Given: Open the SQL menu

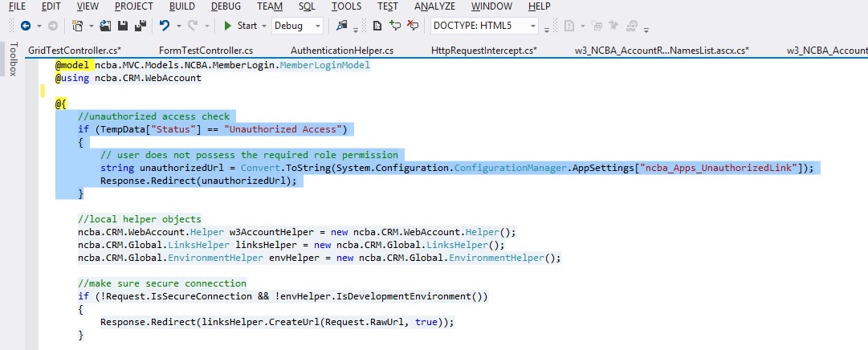Looking at the screenshot, I should point(308,6).
